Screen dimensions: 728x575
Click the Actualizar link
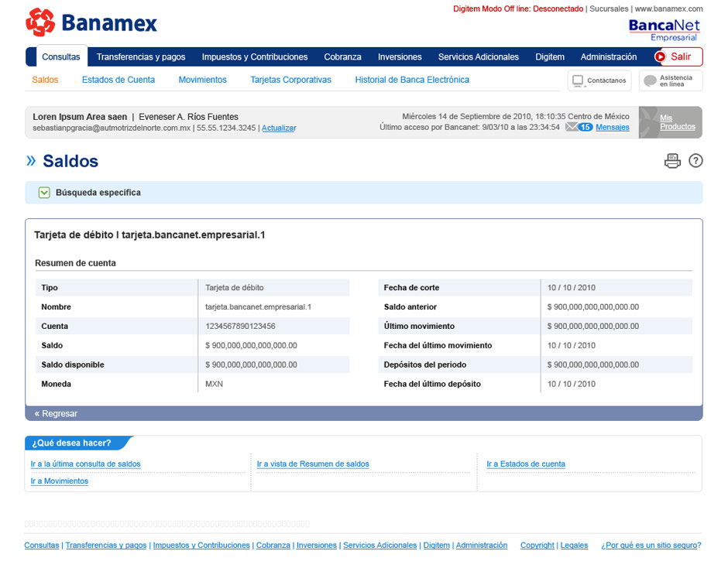pyautogui.click(x=279, y=128)
